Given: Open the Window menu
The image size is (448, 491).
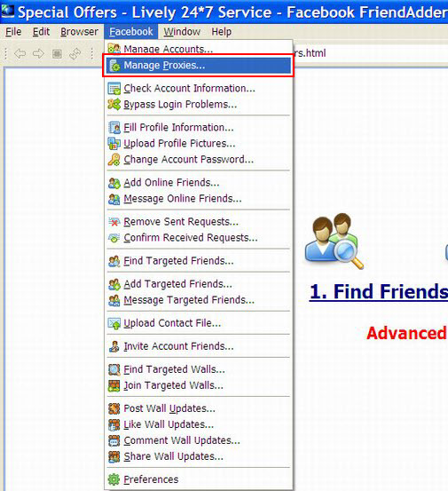Looking at the screenshot, I should tap(182, 32).
